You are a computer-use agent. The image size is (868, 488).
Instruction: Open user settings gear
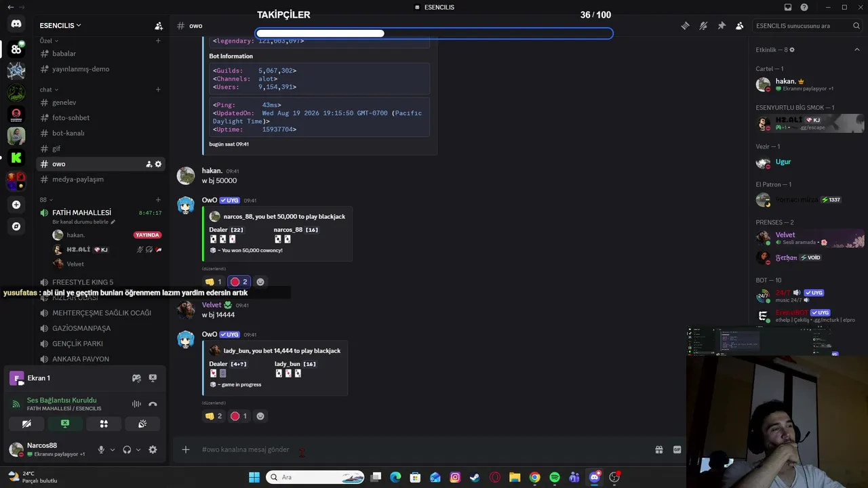pos(153,449)
